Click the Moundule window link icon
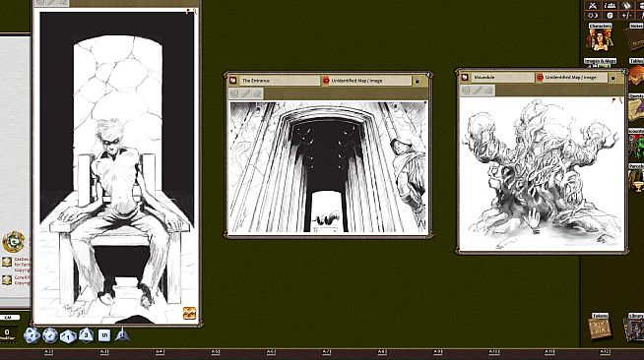 (x=465, y=77)
